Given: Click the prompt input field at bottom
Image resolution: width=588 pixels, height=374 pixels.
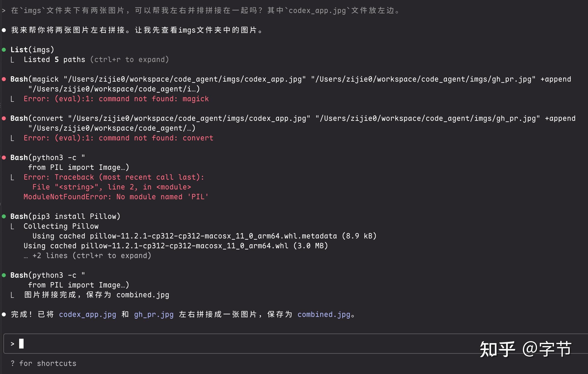Looking at the screenshot, I should pos(296,344).
